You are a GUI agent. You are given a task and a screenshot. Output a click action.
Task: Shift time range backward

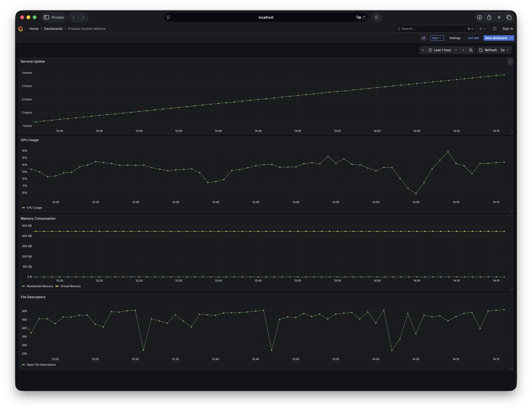click(423, 50)
